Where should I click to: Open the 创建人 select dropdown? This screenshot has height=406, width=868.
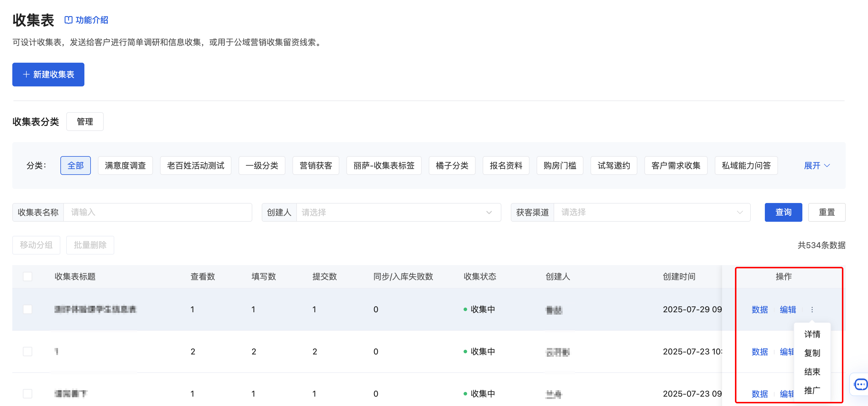click(399, 212)
